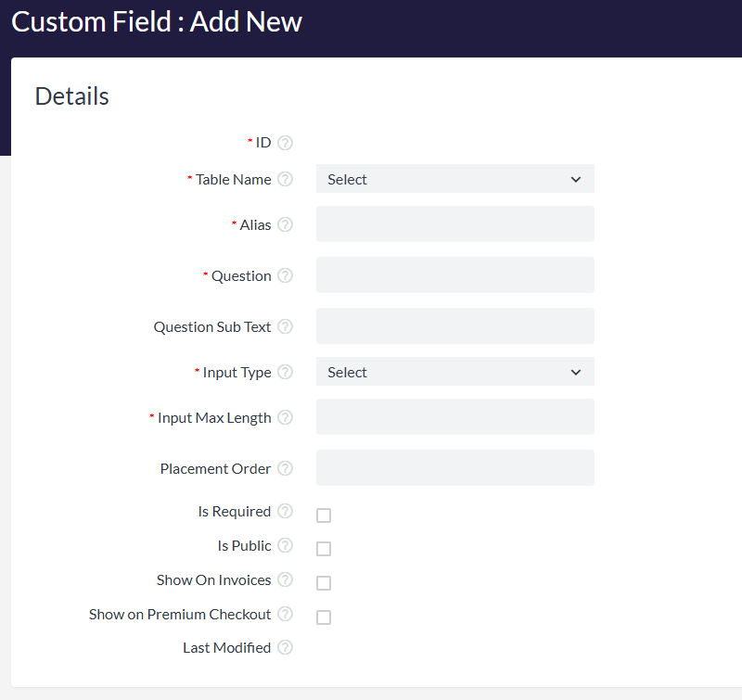Click the Table Name help icon
Viewport: 742px width, 700px height.
(285, 180)
